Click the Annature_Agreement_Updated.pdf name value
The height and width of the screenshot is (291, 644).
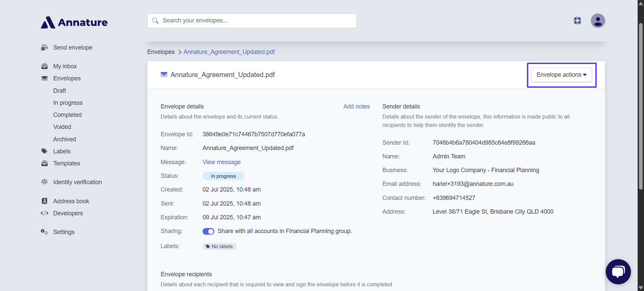[248, 148]
